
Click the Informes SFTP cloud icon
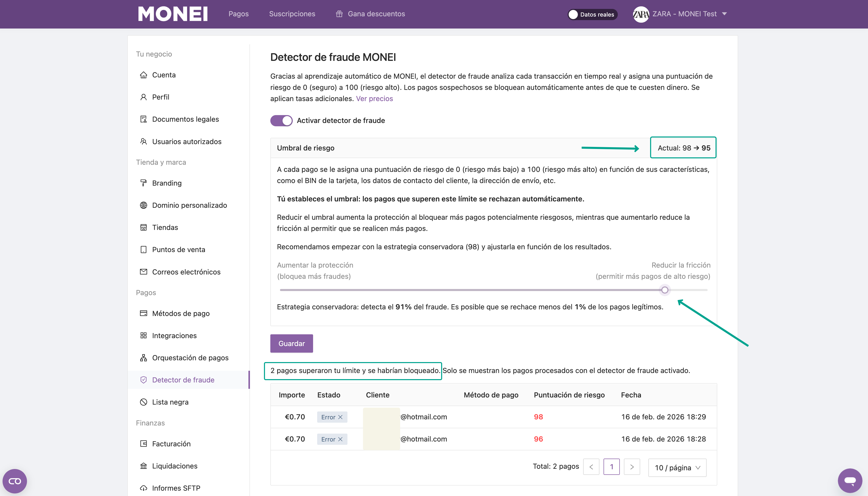143,488
